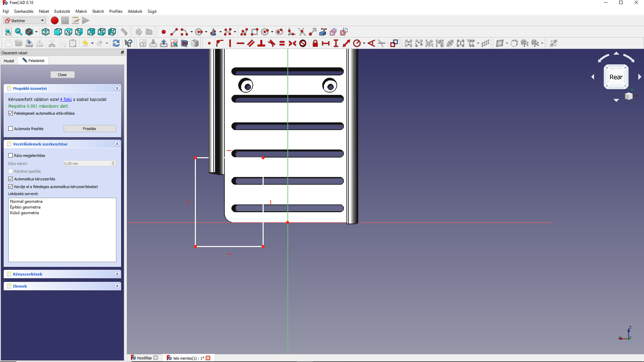Screen dimensions: 644x362
Task: Switch to the Modell tab
Action: [9, 61]
